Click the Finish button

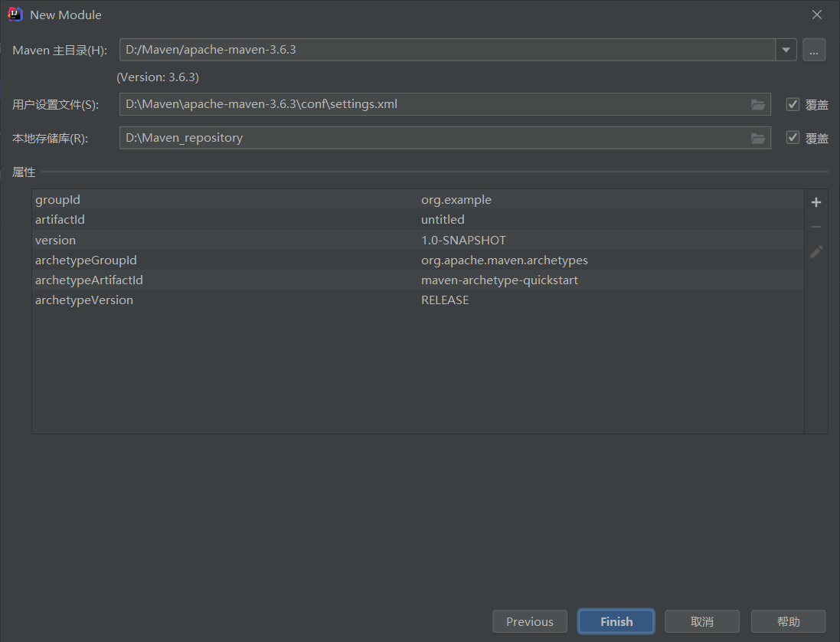click(x=616, y=621)
